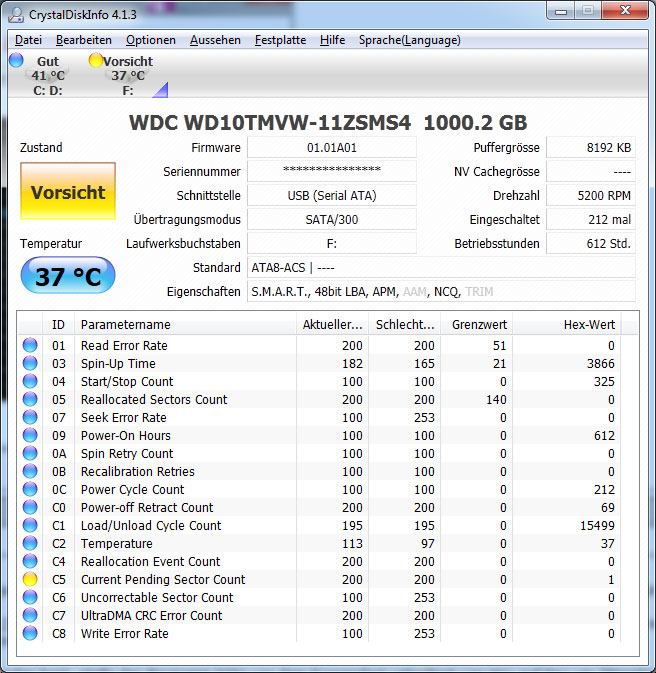Click the yellow Vorsicht health status button
Image resolution: width=656 pixels, height=673 pixels.
tap(68, 191)
